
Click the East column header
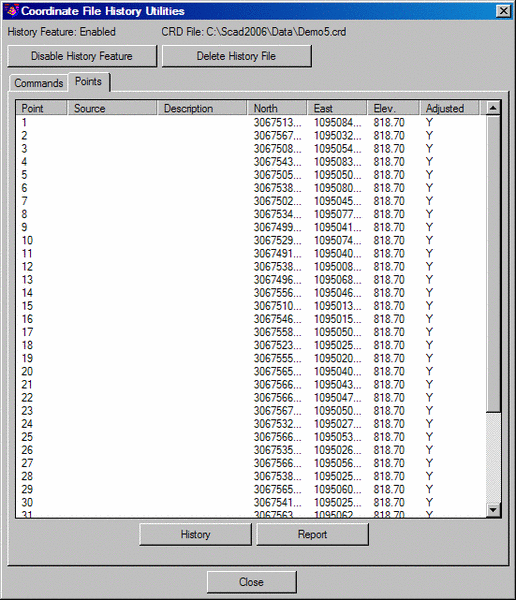337,108
